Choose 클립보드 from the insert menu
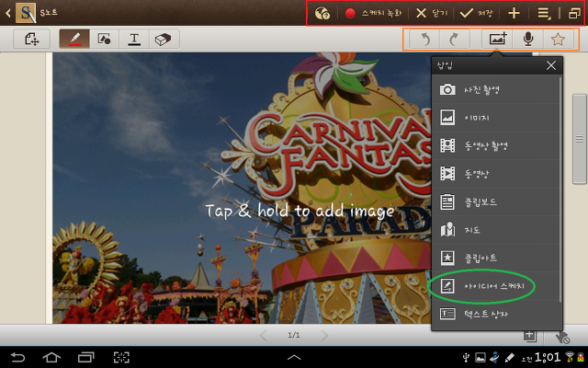Image resolution: width=588 pixels, height=368 pixels. [x=496, y=201]
